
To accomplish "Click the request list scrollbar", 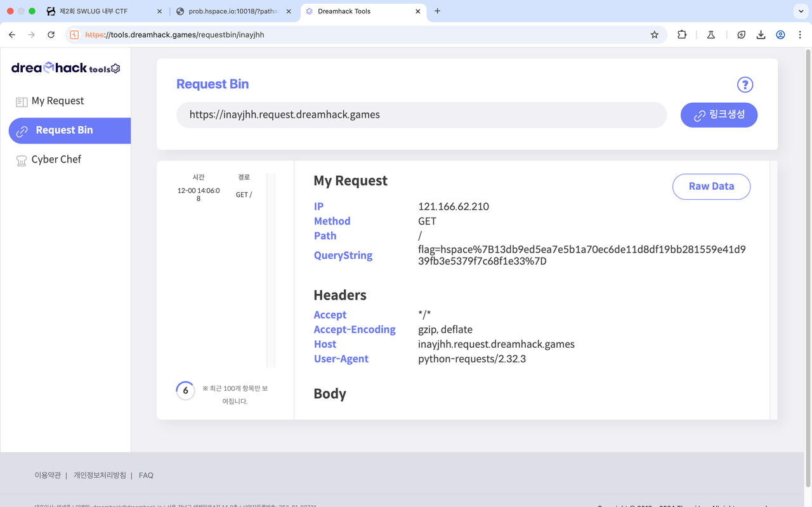I will click(271, 270).
